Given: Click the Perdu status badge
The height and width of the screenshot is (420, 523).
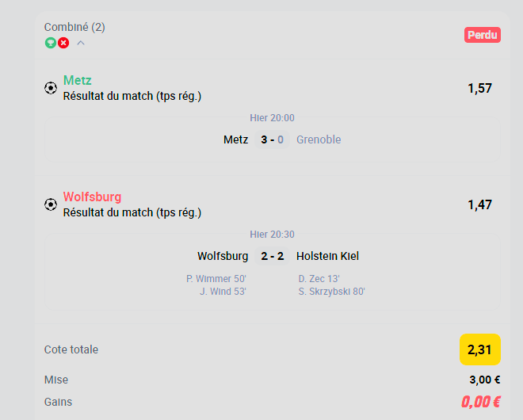Looking at the screenshot, I should (483, 35).
